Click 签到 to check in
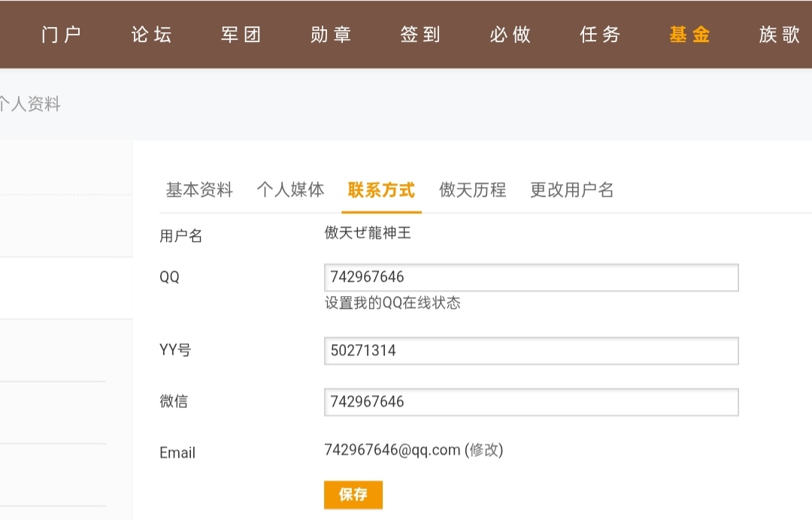 point(420,35)
